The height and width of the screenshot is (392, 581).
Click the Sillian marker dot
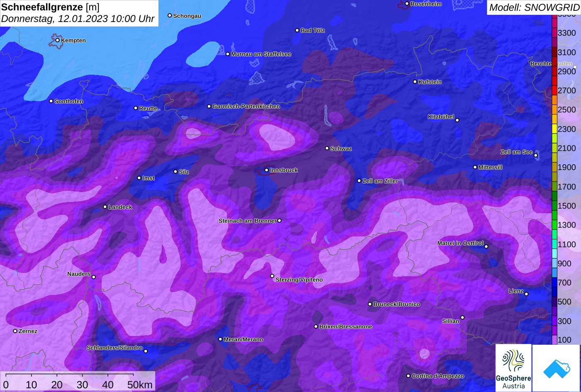462,318
